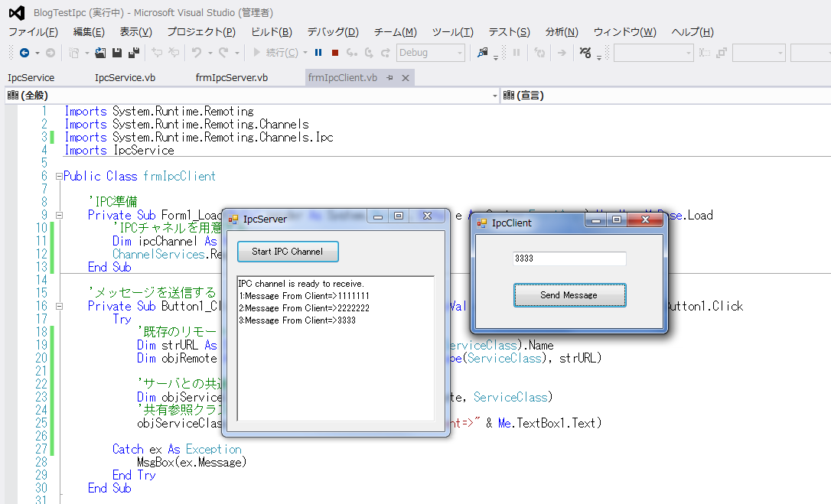Click the greyed navigate forward arrow
Screen dimensions: 831x504
51,53
